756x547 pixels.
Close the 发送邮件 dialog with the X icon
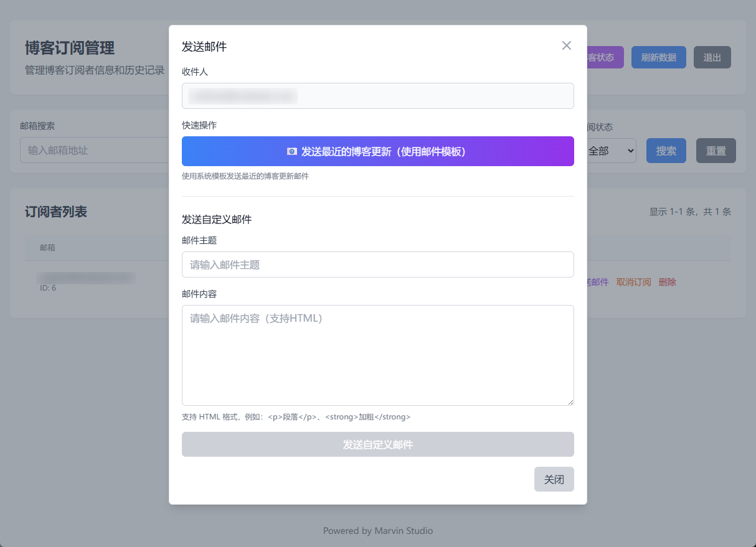(566, 45)
